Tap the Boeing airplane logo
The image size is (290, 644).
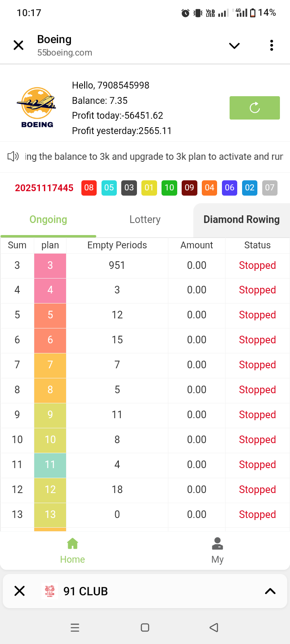(x=37, y=107)
